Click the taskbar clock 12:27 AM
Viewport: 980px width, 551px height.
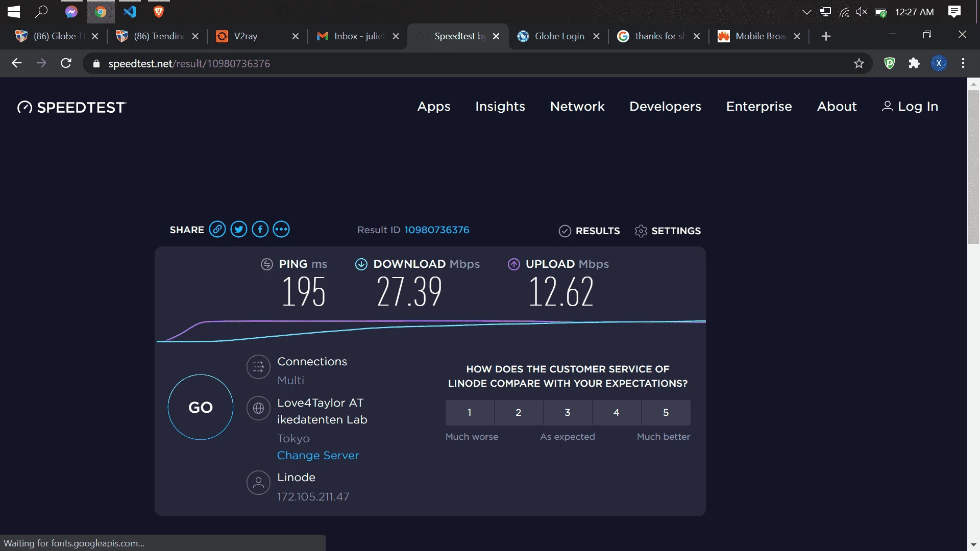[x=914, y=12]
